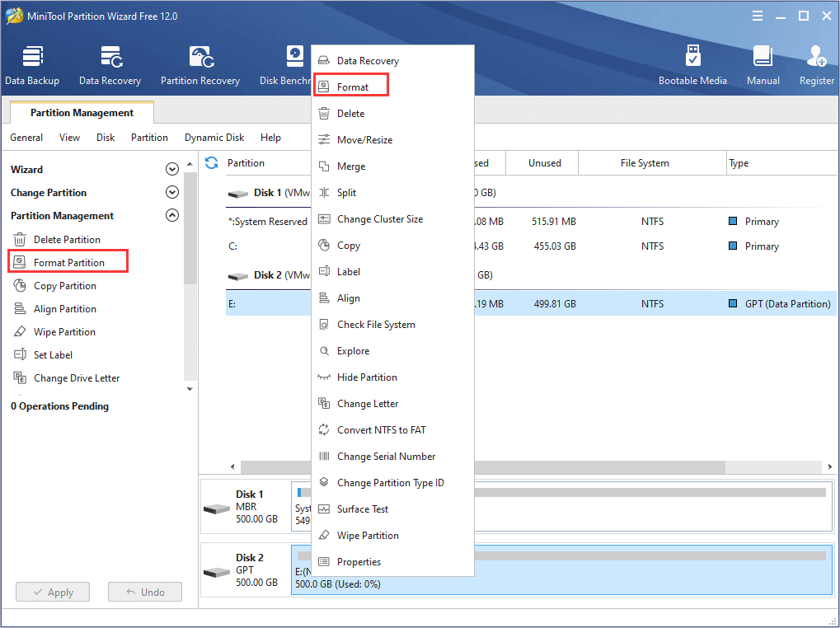This screenshot has height=628, width=840.
Task: Switch to the Partition Management tab
Action: coord(82,112)
